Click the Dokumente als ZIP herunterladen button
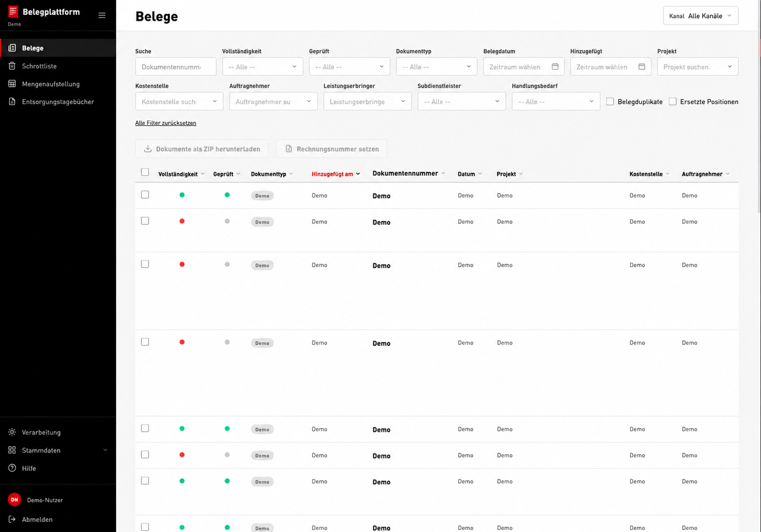Viewport: 761px width, 532px height. click(x=202, y=149)
